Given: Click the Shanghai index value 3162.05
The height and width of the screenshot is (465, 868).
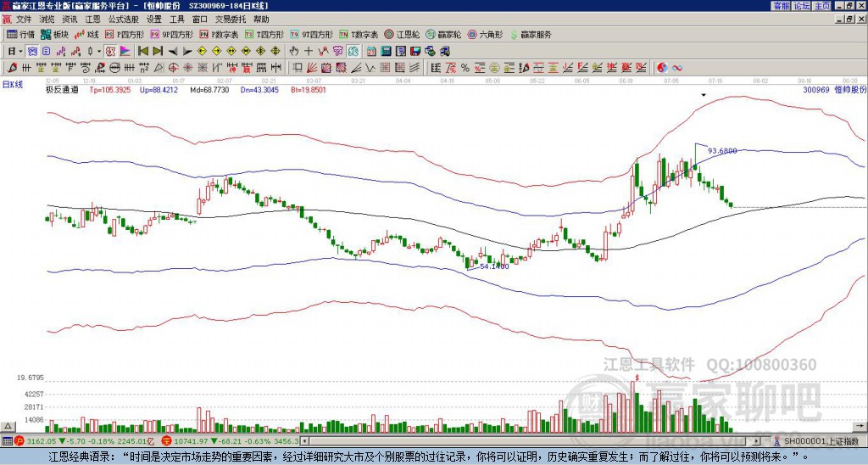Looking at the screenshot, I should pyautogui.click(x=42, y=441).
